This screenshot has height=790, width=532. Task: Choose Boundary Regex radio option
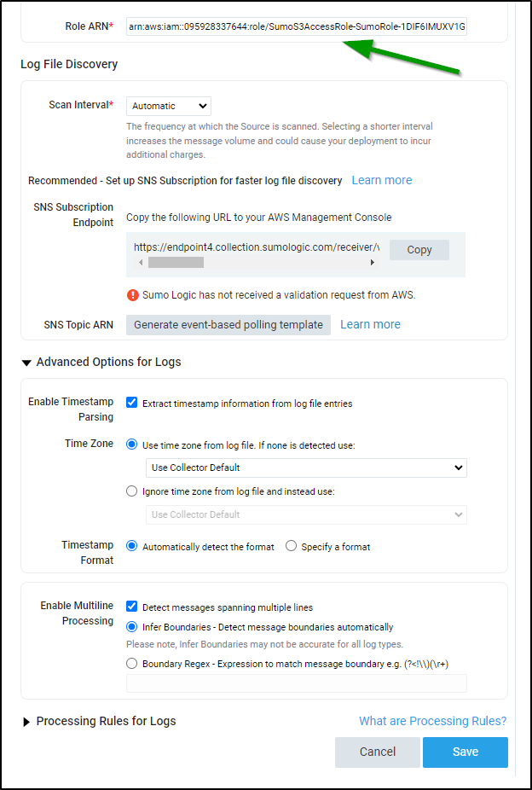(132, 664)
